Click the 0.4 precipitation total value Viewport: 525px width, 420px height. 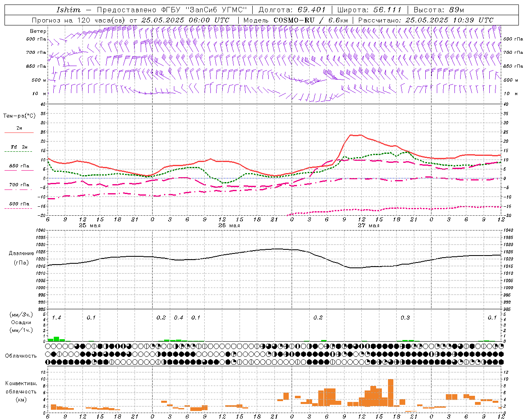click(179, 318)
